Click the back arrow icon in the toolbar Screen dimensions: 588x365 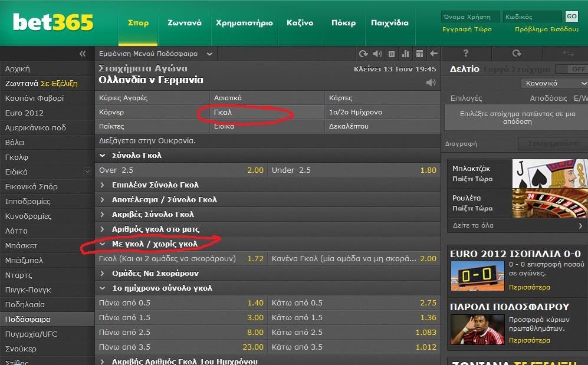[x=434, y=54]
